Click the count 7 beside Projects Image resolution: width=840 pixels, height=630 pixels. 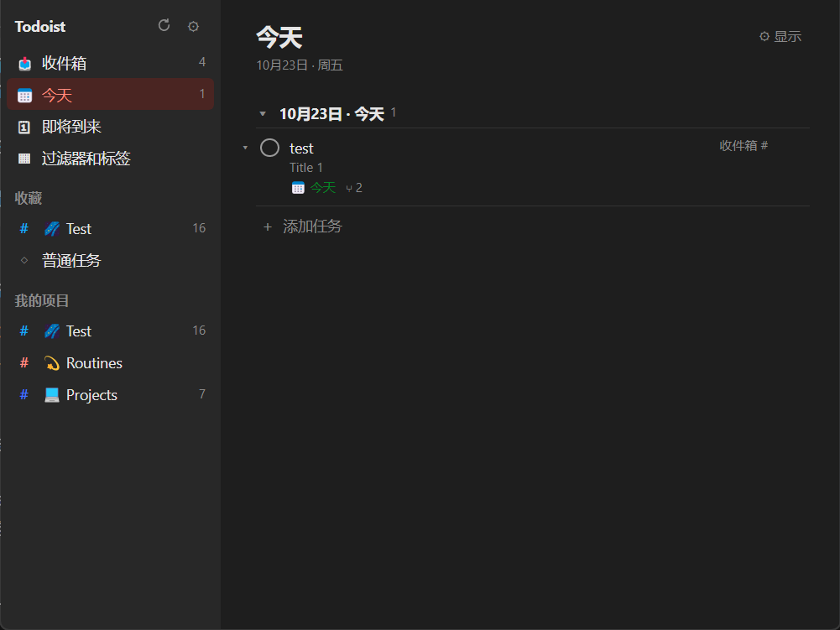(x=202, y=394)
